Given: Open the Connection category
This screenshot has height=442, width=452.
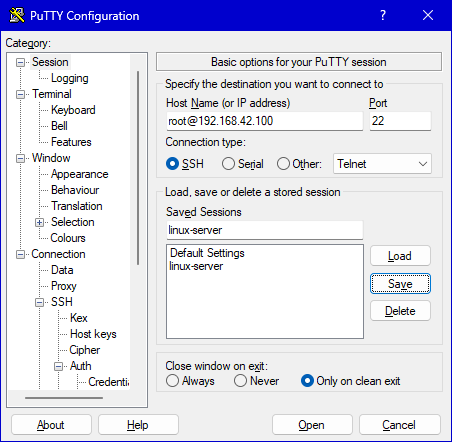Looking at the screenshot, I should (58, 254).
